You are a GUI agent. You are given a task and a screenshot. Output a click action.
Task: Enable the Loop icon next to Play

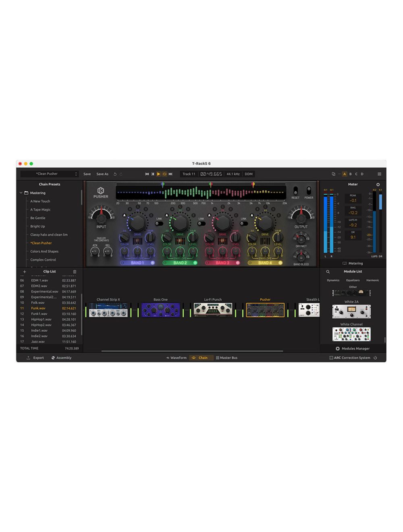click(164, 174)
